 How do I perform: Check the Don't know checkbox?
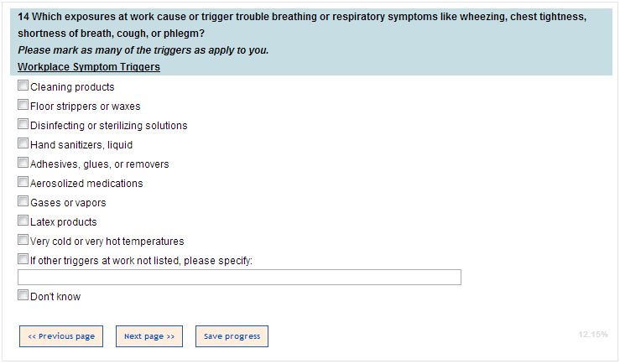tap(23, 296)
